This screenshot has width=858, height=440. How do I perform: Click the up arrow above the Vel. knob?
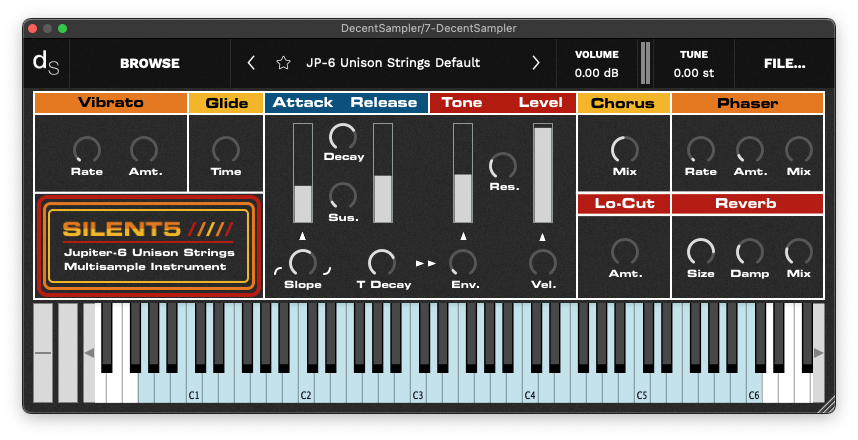[x=543, y=236]
